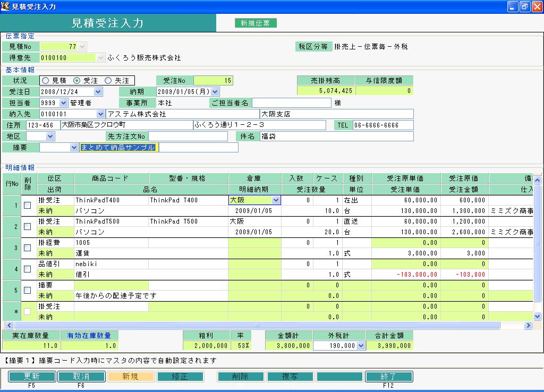Click the 売掛残高 value 5,074,425
544x392 pixels.
pyautogui.click(x=326, y=90)
